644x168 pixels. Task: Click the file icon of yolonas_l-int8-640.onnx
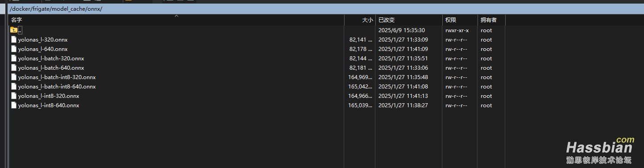tap(14, 105)
